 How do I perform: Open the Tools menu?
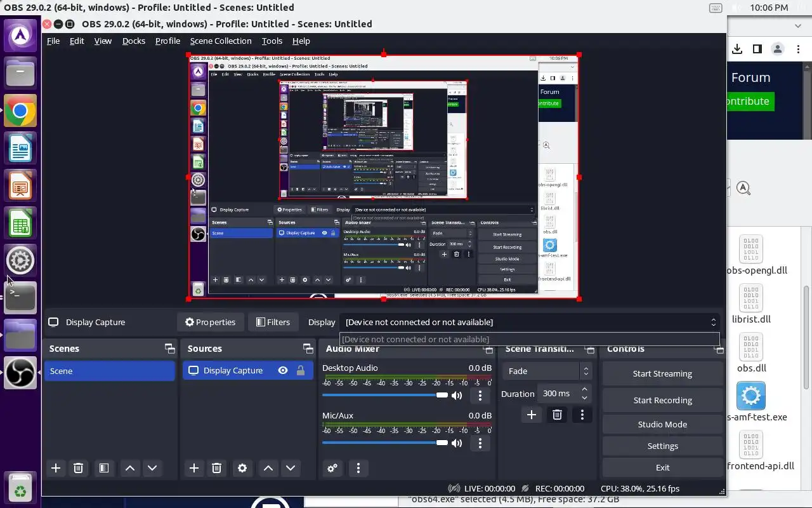tap(272, 41)
